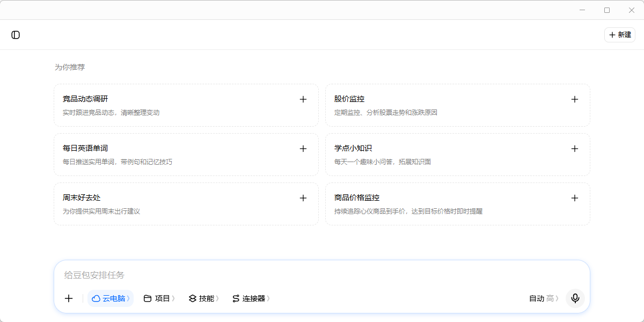Open the 每日英语单词 recommendation title

pos(85,148)
